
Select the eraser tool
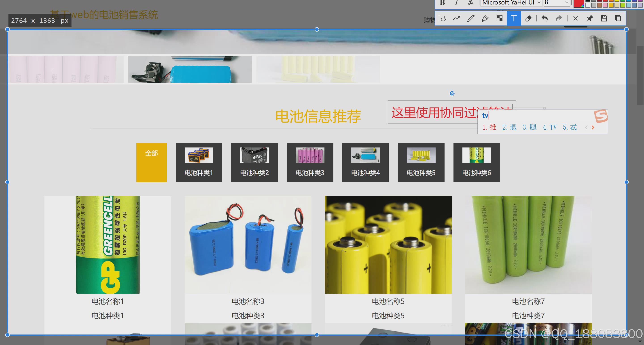click(x=528, y=18)
